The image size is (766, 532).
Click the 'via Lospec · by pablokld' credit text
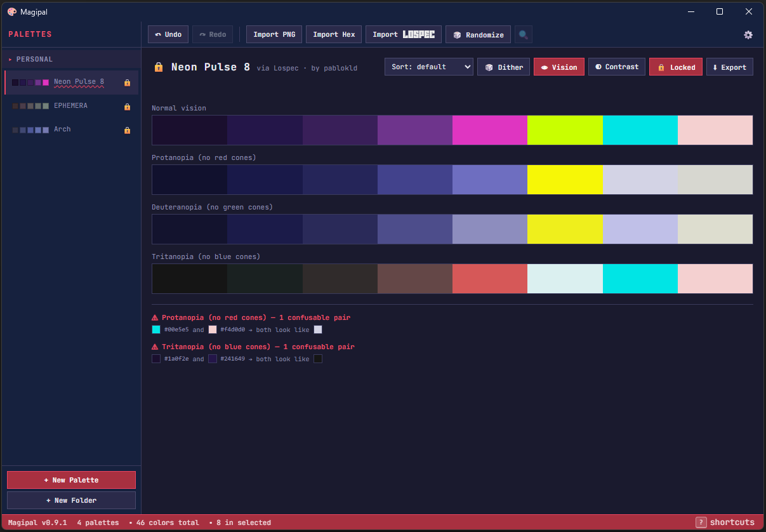(x=307, y=68)
